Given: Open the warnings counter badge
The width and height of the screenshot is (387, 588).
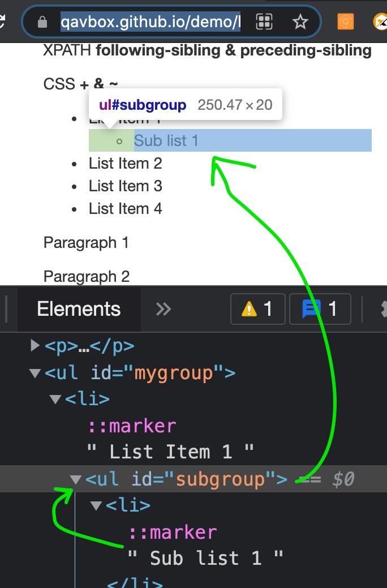Looking at the screenshot, I should (257, 309).
